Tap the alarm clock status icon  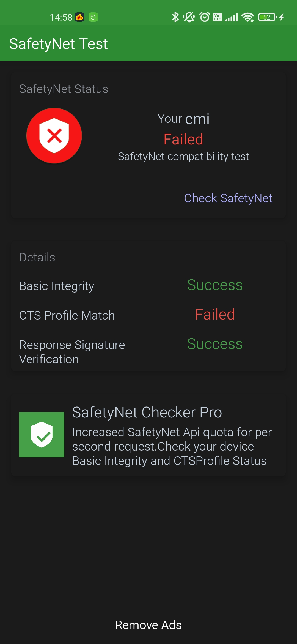click(205, 17)
